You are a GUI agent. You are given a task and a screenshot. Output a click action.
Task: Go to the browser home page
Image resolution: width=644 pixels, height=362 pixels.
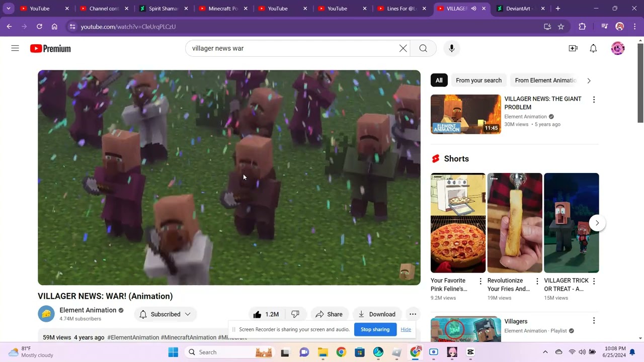tap(54, 27)
